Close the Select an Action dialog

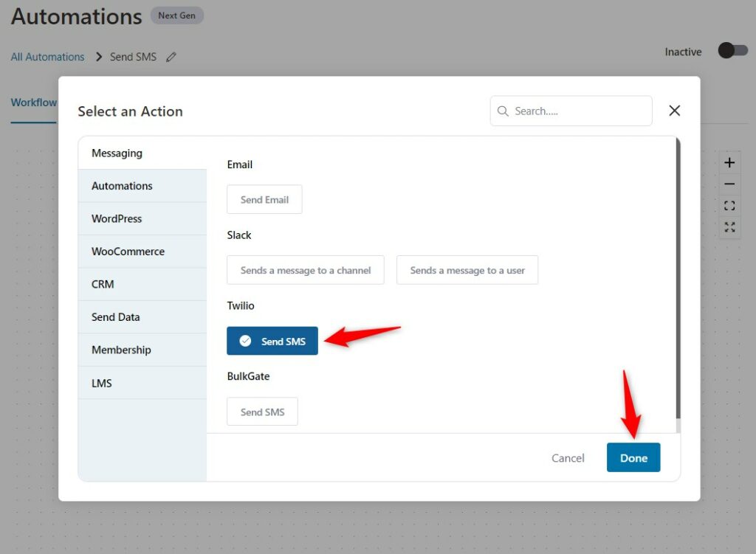click(x=674, y=111)
